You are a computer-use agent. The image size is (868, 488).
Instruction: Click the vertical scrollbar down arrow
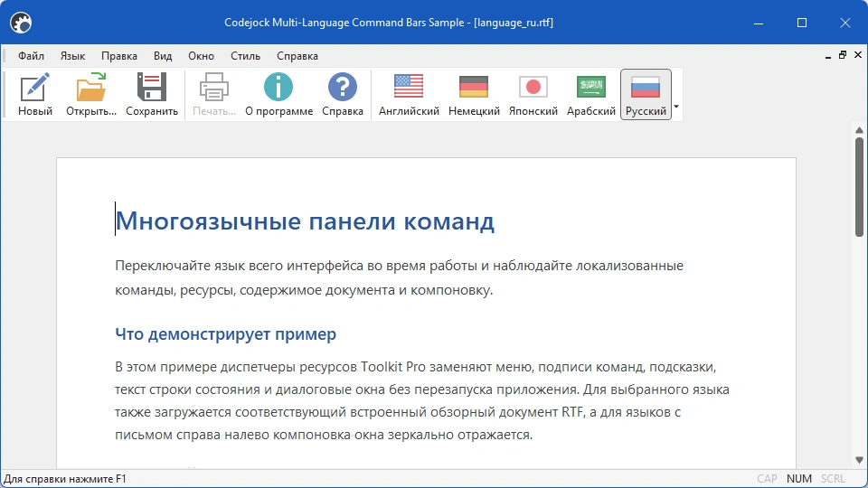pyautogui.click(x=859, y=460)
